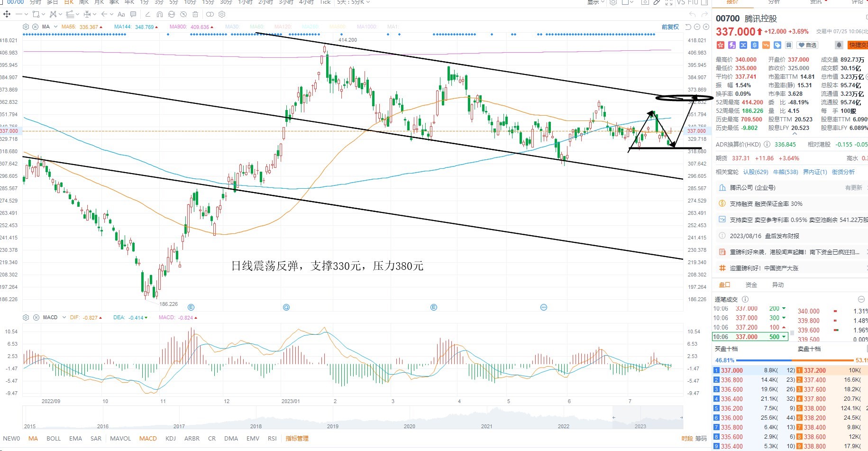Open 指标管理 indicator management

coord(297,439)
